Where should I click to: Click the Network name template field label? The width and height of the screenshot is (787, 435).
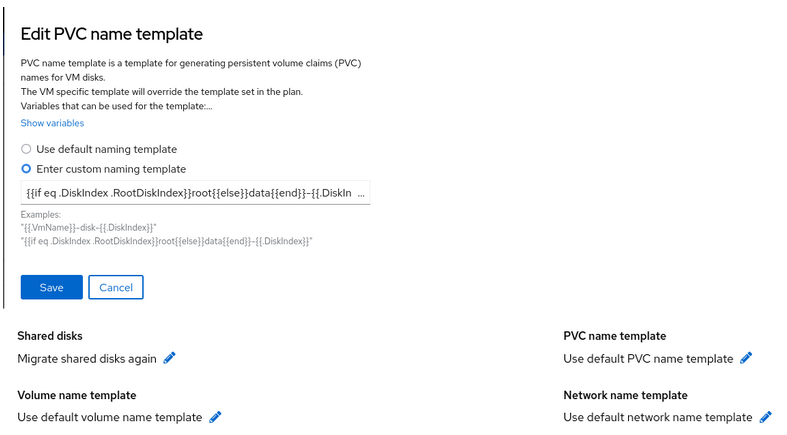(x=625, y=395)
